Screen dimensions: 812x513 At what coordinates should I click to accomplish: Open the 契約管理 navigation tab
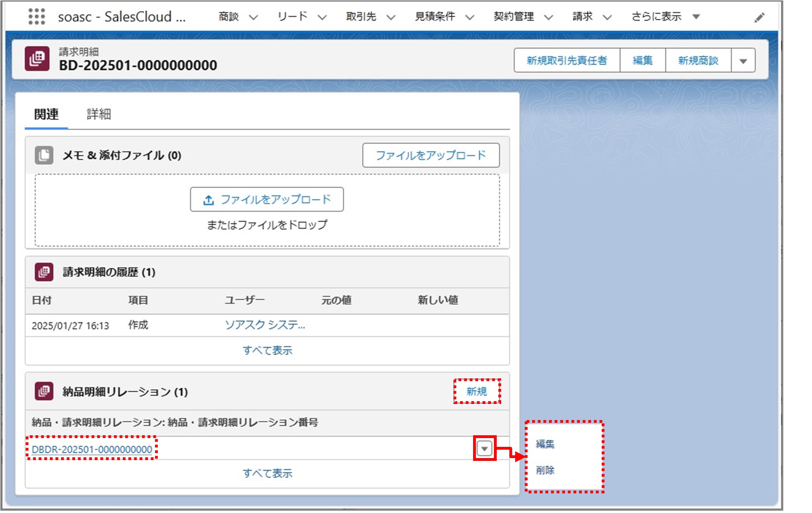(514, 17)
